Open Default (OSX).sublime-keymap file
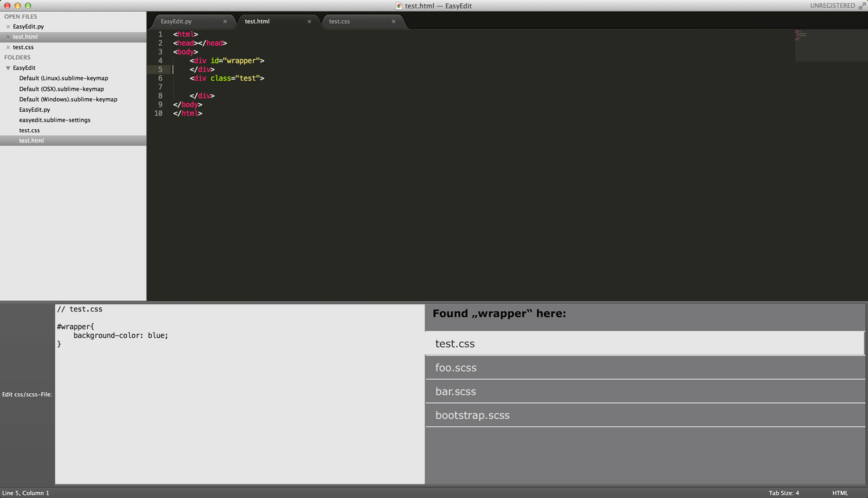This screenshot has width=868, height=498. pos(61,88)
